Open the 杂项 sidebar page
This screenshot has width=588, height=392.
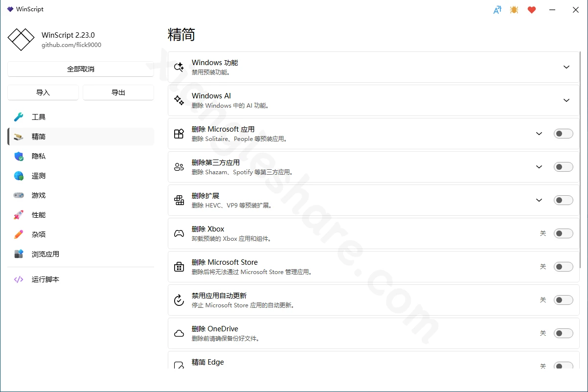[81, 234]
